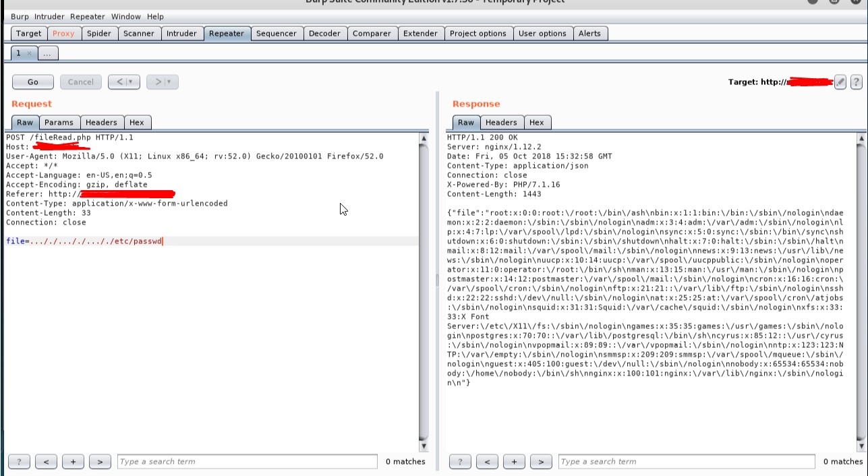The image size is (868, 476).
Task: Open the User options tab
Action: pyautogui.click(x=543, y=34)
